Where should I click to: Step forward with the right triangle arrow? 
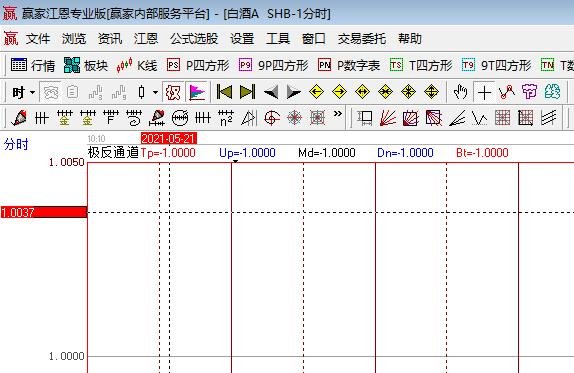point(293,92)
